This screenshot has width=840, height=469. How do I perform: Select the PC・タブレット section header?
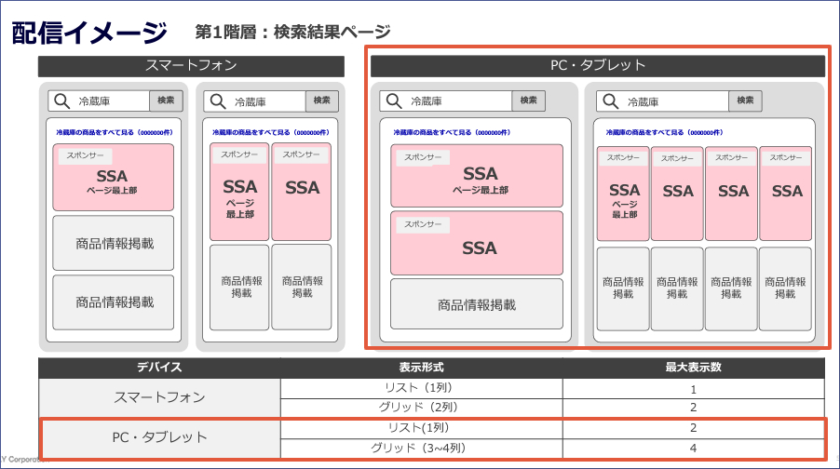[x=598, y=66]
